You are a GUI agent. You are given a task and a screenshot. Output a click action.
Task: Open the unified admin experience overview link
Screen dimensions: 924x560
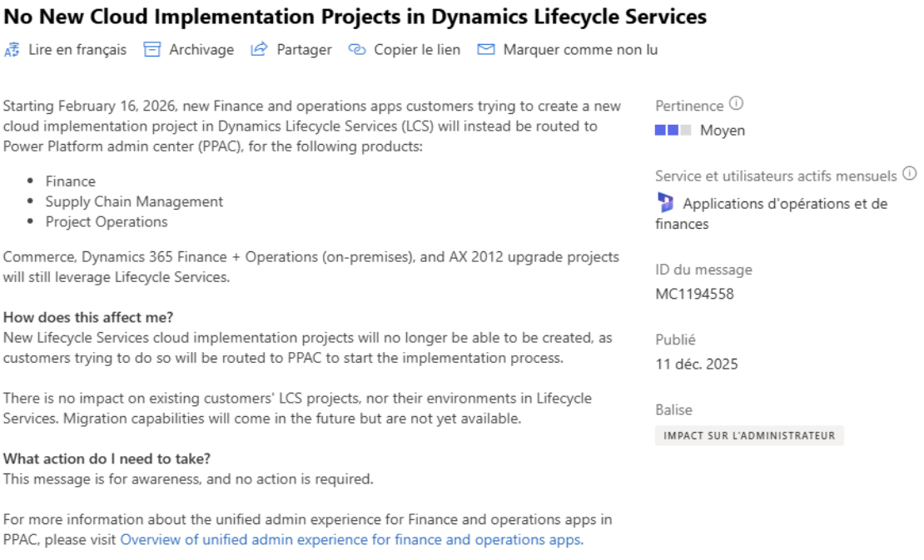pos(350,539)
